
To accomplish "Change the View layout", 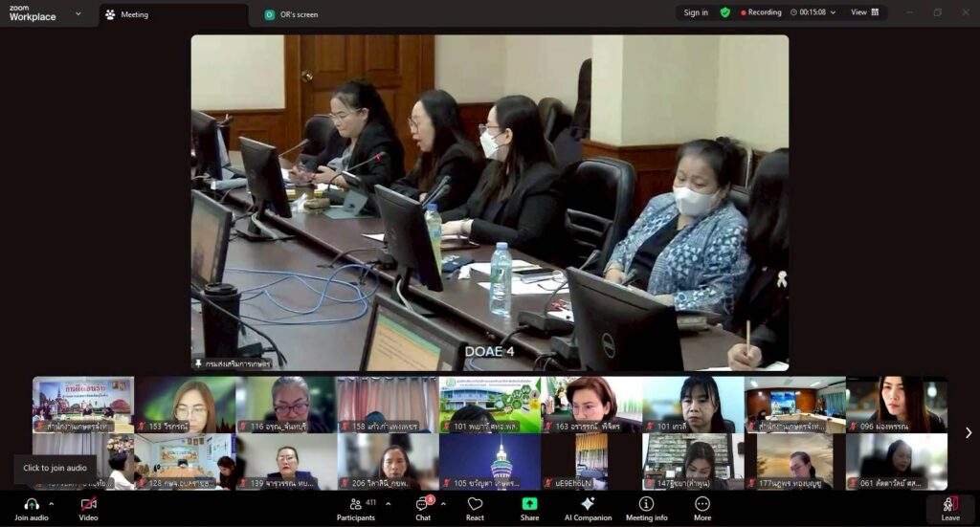I will tap(864, 12).
